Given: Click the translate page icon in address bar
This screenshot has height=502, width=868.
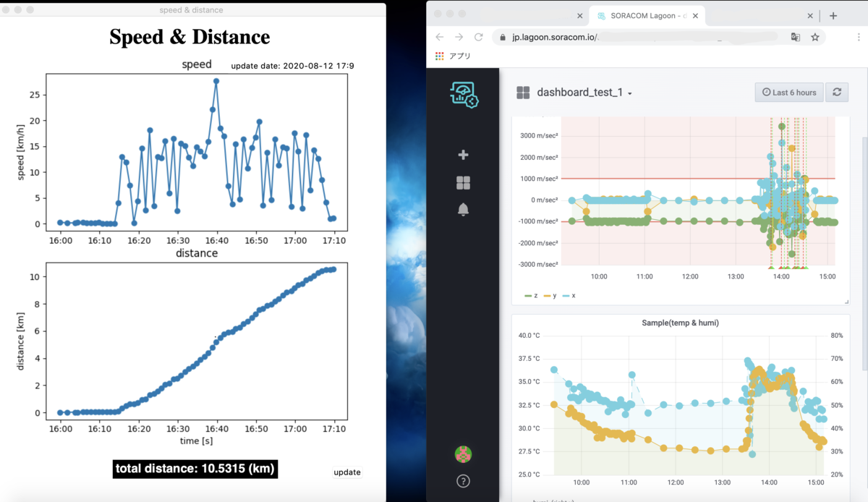Looking at the screenshot, I should tap(796, 37).
